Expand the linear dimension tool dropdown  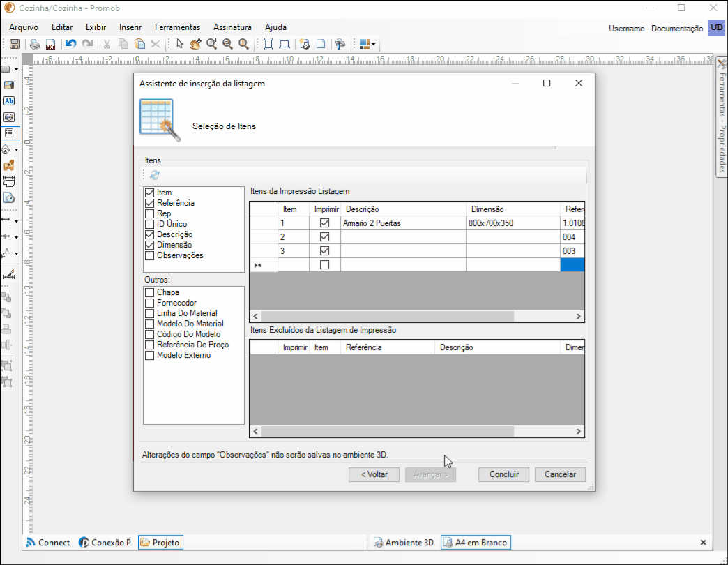click(x=16, y=221)
